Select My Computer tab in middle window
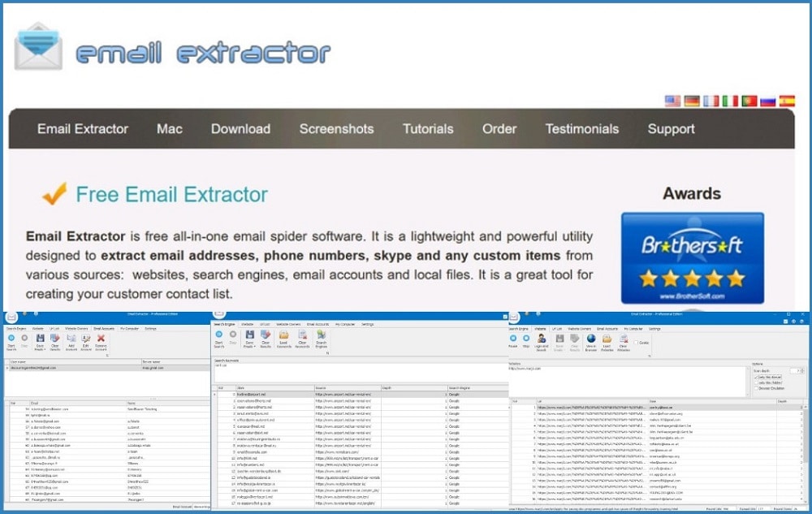This screenshot has width=812, height=514. click(345, 324)
